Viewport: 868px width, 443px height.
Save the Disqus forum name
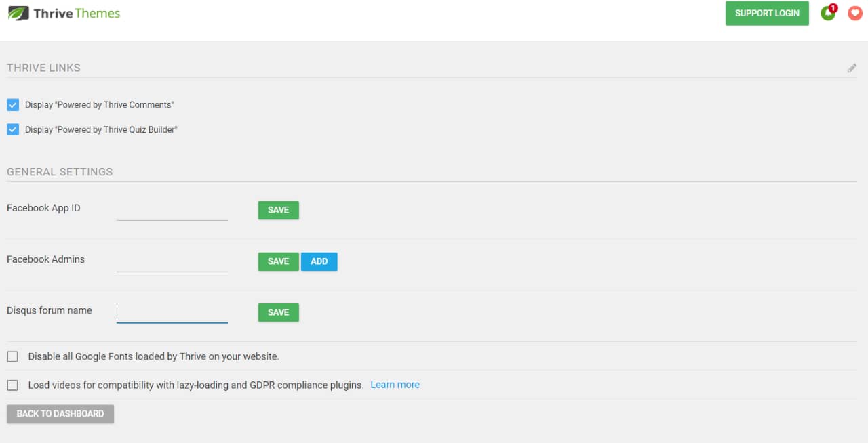tap(278, 312)
